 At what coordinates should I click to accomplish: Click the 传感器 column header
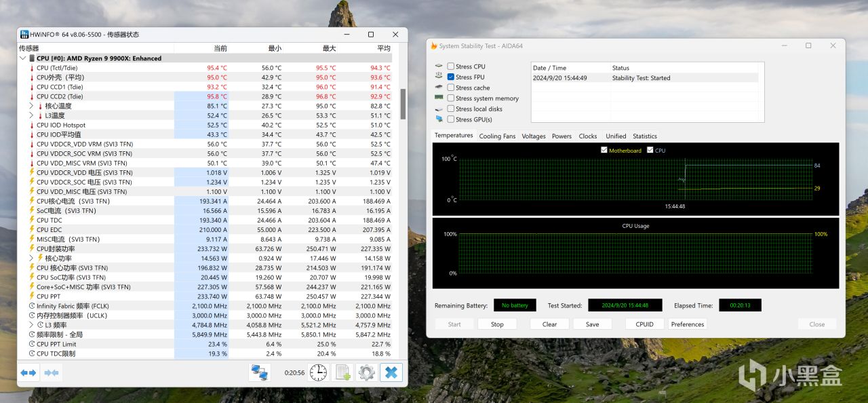coord(96,48)
